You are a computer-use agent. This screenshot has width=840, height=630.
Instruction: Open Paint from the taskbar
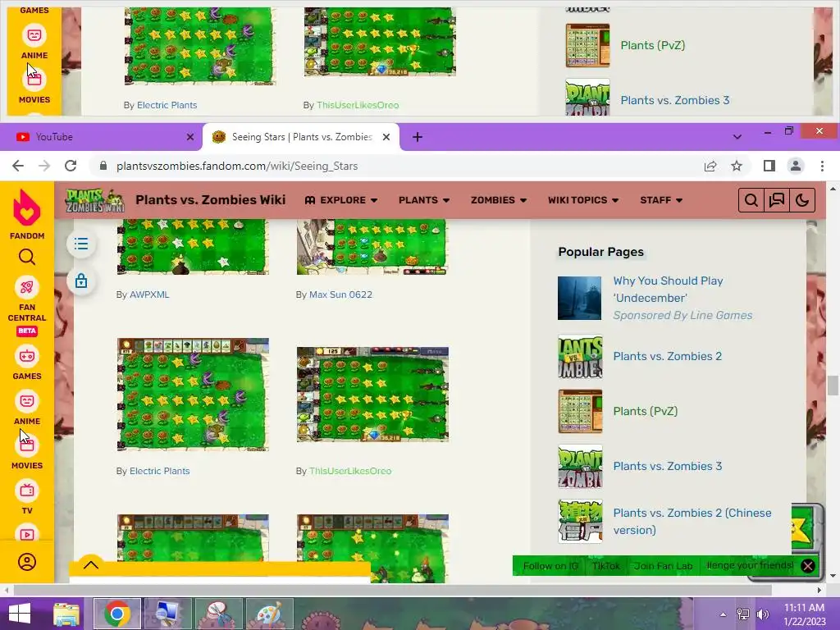coord(269,614)
